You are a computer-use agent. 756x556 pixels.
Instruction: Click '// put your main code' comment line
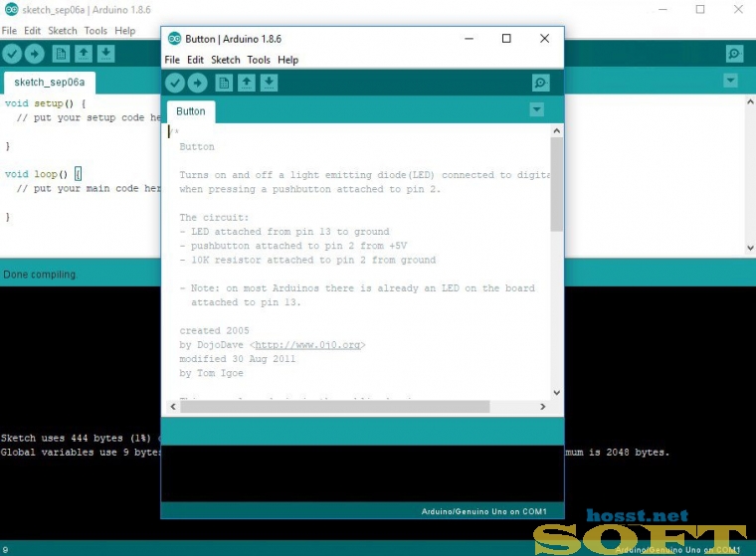pos(89,189)
